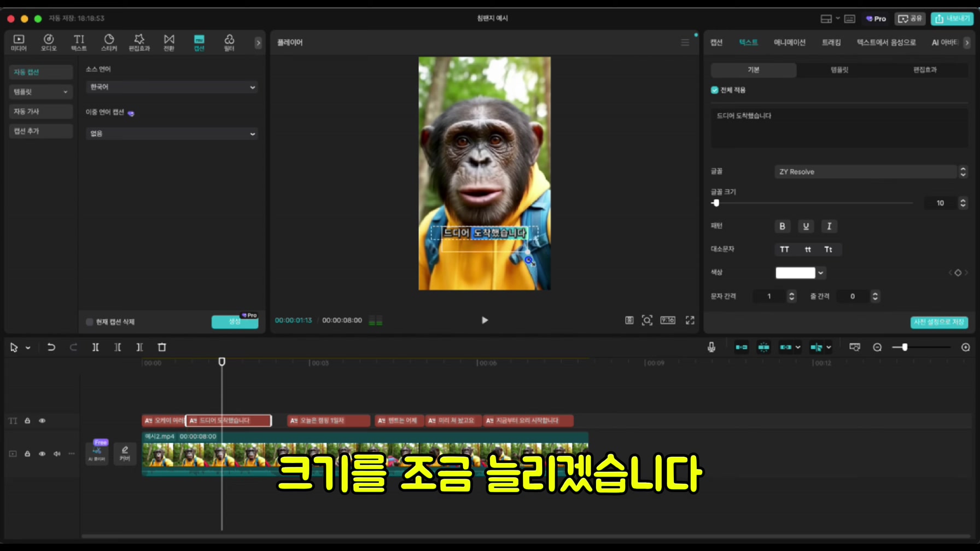The image size is (980, 551).
Task: Expand the linkage options arrow
Action: coord(798,347)
